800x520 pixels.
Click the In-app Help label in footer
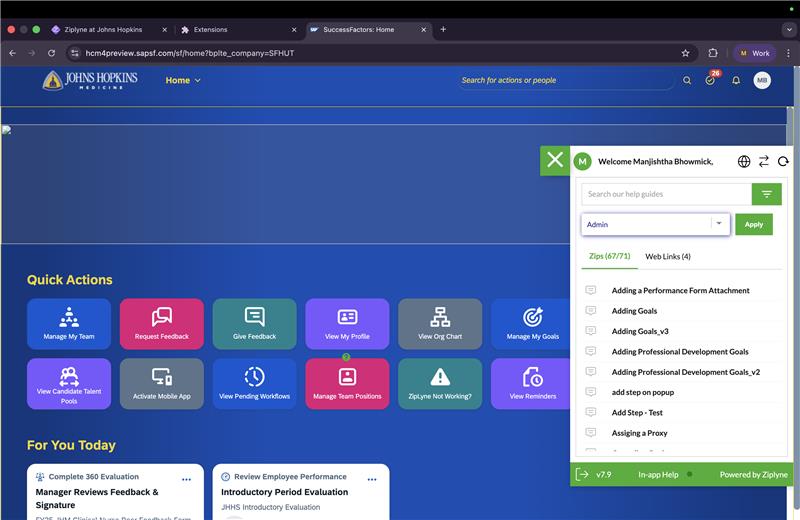pos(658,475)
